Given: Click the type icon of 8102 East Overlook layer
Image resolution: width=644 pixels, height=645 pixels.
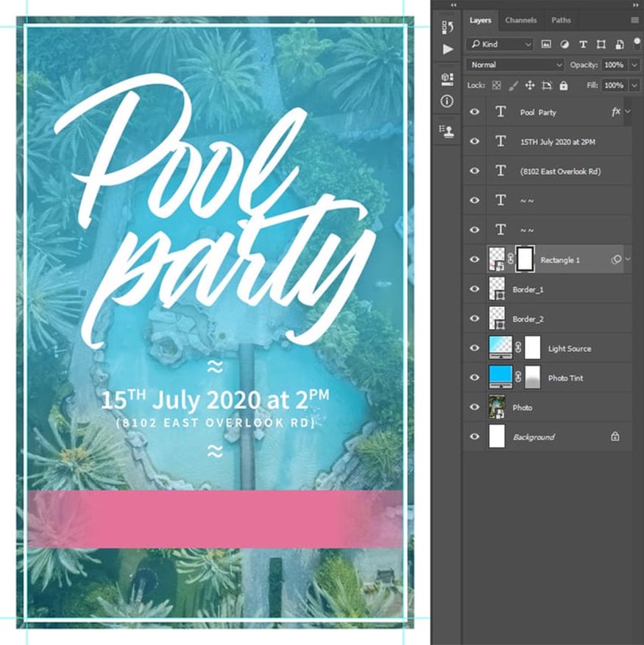Looking at the screenshot, I should click(500, 170).
